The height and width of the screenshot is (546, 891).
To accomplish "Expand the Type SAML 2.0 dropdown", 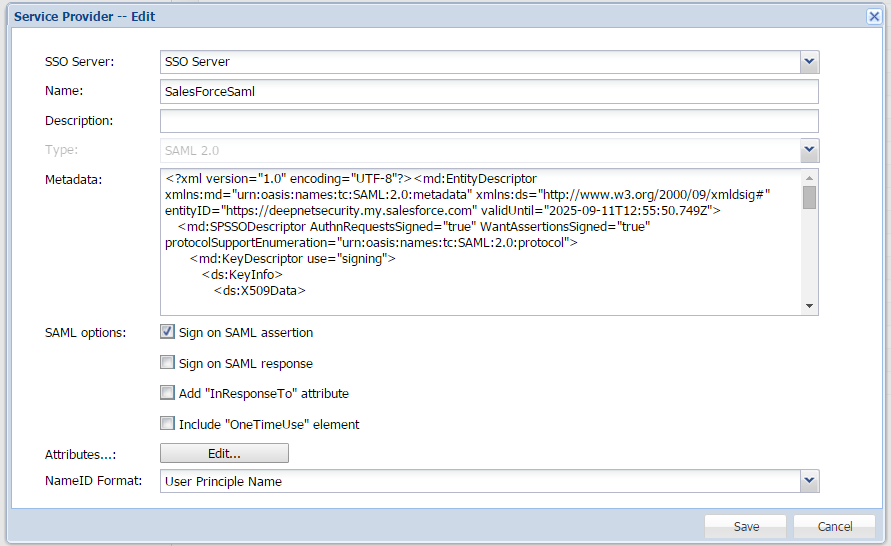I will click(x=809, y=151).
